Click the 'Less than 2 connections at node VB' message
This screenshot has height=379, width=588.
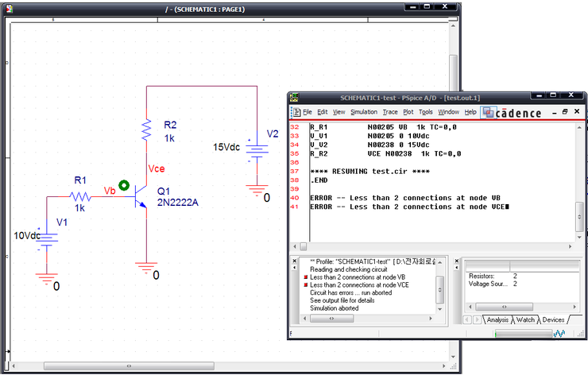(359, 277)
